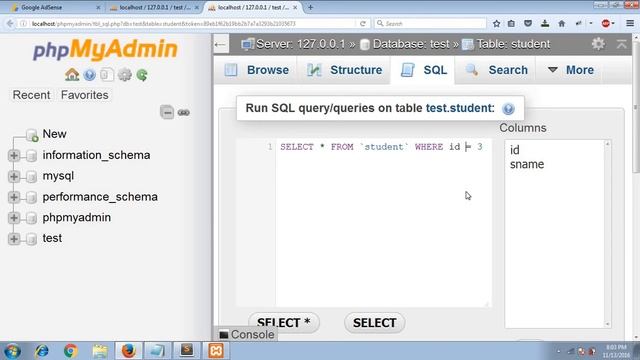
Task: Select the id column in Columns list
Action: pos(515,150)
